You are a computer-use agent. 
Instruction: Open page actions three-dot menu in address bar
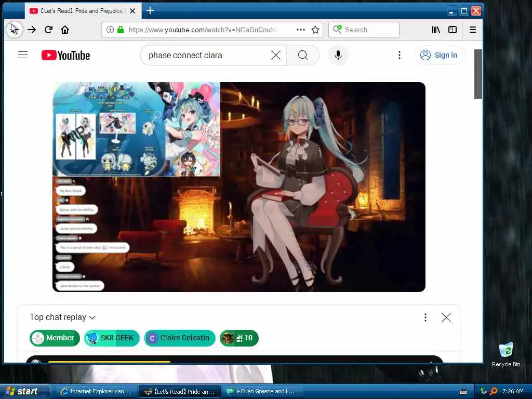pos(301,30)
